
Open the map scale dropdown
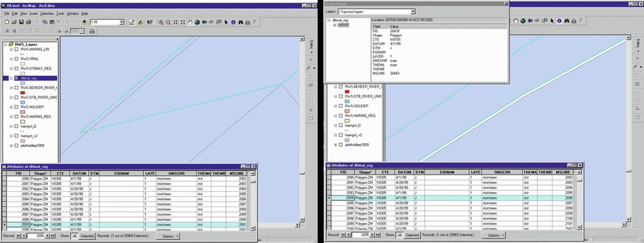coord(121,22)
